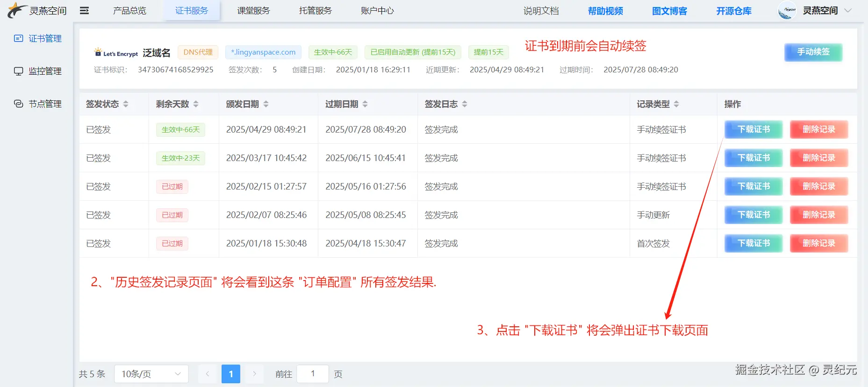This screenshot has width=868, height=387.
Task: Download the 首次签发 certificate
Action: point(753,243)
